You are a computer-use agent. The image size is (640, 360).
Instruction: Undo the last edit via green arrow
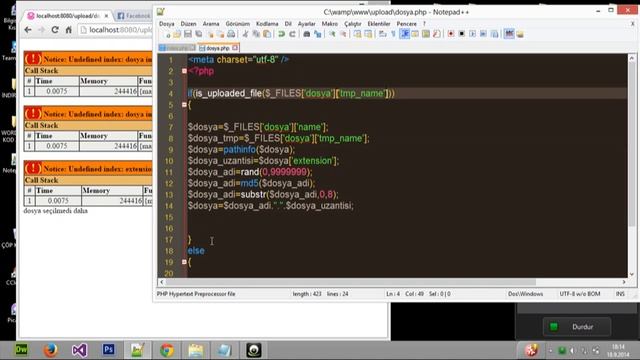pos(281,34)
